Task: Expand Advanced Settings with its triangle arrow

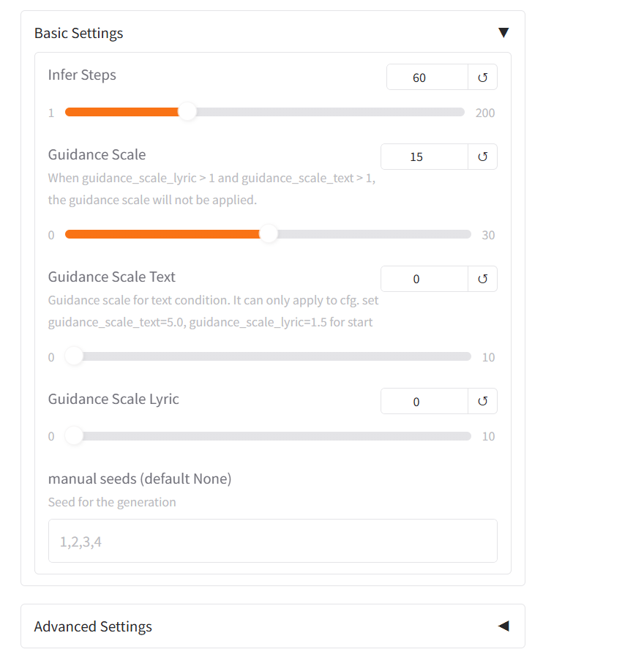Action: (503, 626)
